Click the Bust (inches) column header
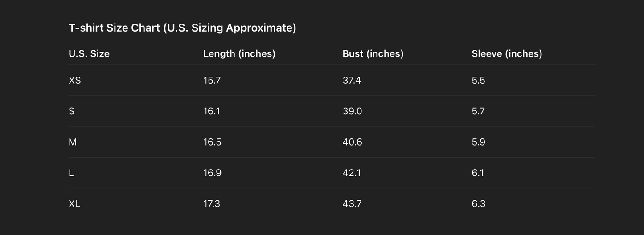 click(373, 54)
